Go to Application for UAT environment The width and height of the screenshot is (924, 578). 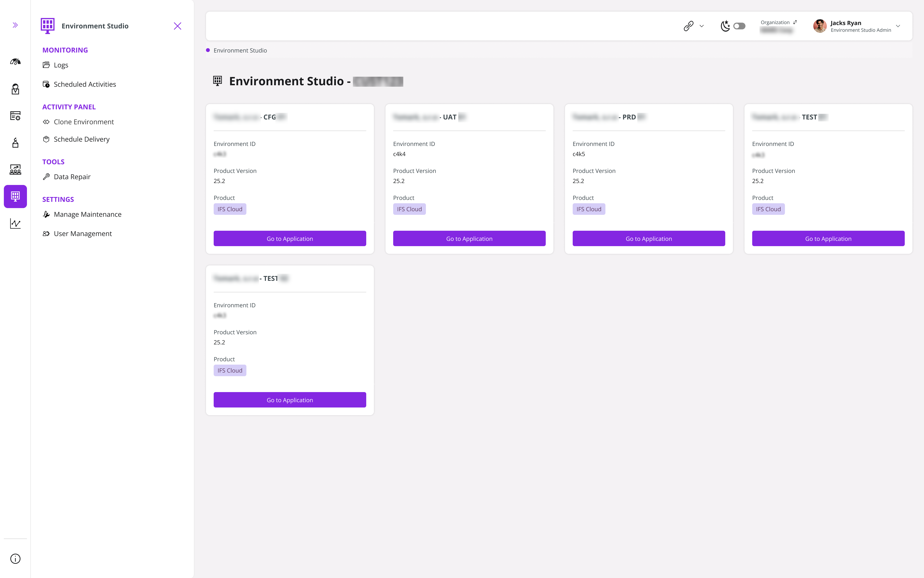469,238
